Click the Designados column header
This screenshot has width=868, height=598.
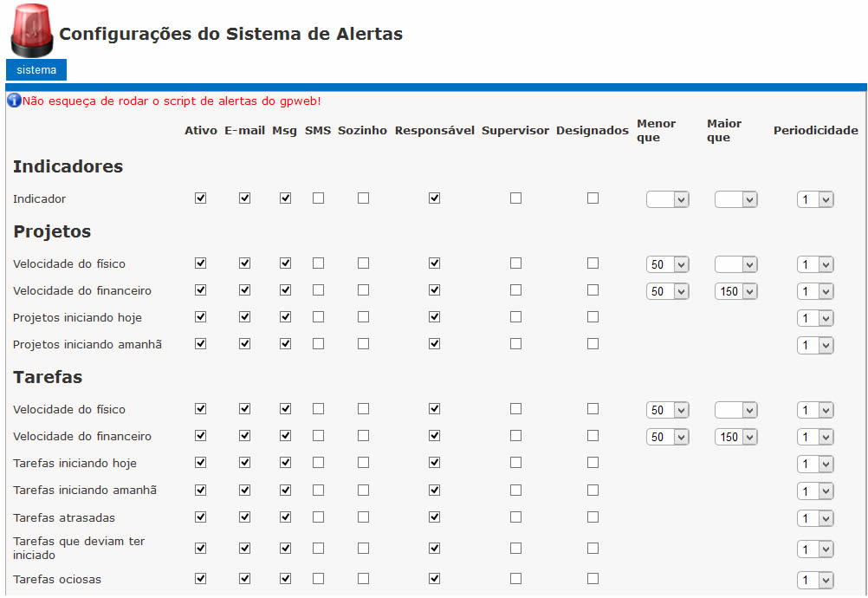coord(593,131)
